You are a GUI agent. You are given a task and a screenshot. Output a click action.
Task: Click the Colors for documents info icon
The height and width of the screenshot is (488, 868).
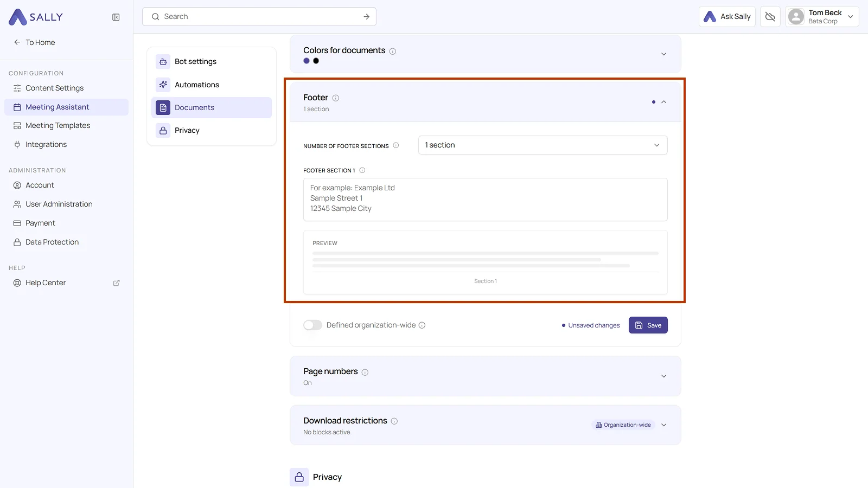coord(393,52)
